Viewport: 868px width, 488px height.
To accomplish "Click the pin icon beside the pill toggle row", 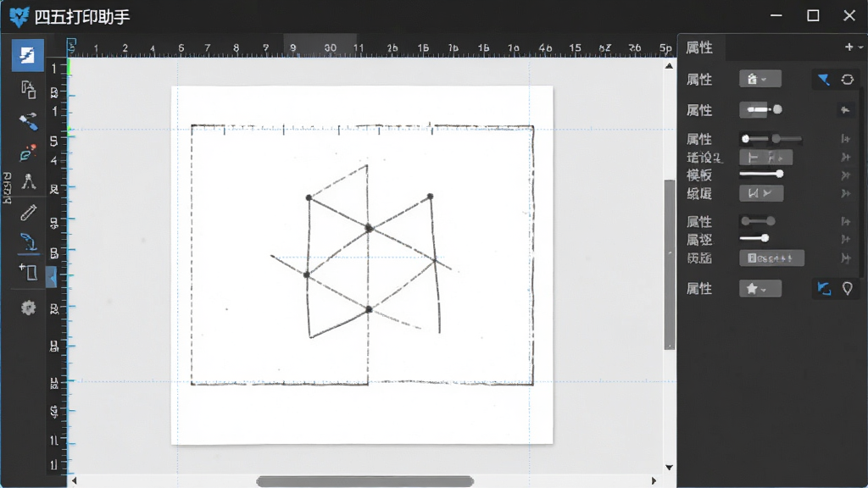I will (845, 110).
